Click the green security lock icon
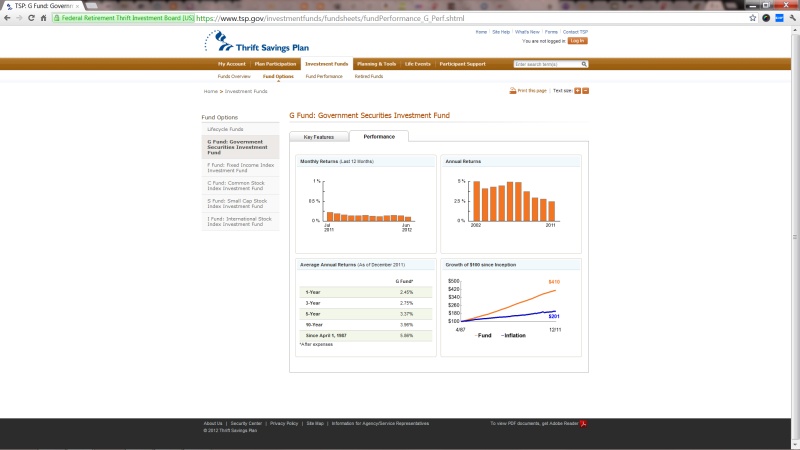 [57, 18]
